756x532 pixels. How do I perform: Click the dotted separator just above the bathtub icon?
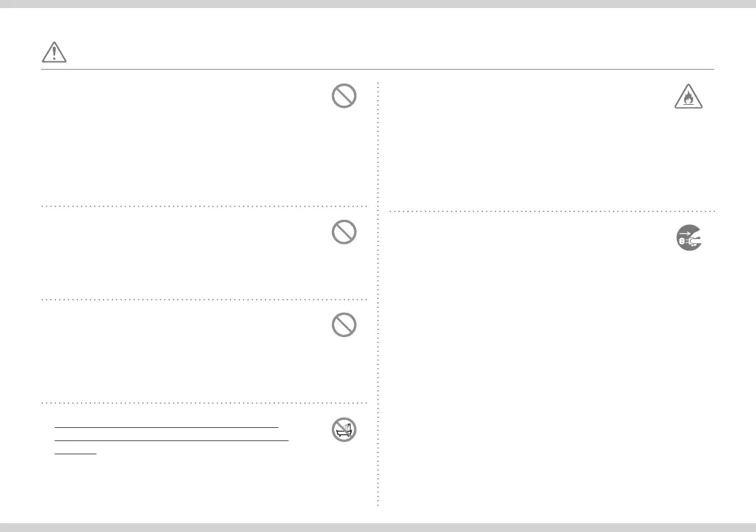coord(204,403)
